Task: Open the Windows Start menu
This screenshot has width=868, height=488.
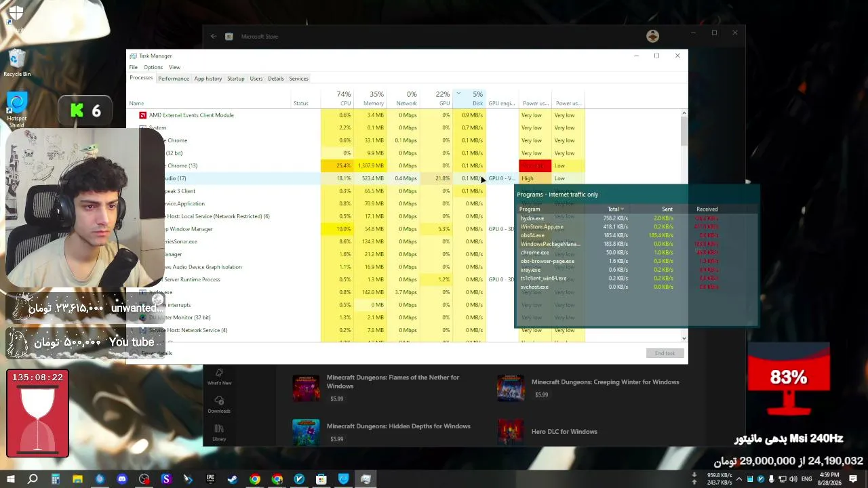Action: (11, 479)
